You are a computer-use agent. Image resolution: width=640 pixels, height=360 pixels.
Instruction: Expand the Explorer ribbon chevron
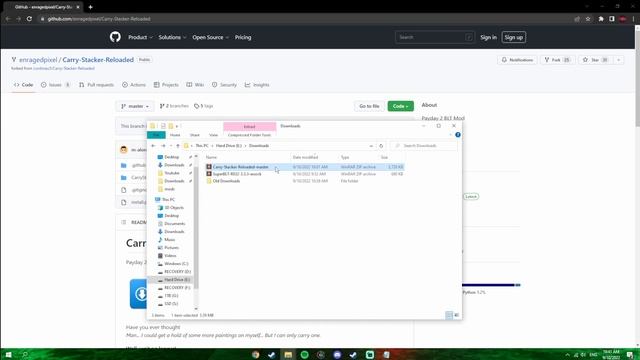point(451,135)
